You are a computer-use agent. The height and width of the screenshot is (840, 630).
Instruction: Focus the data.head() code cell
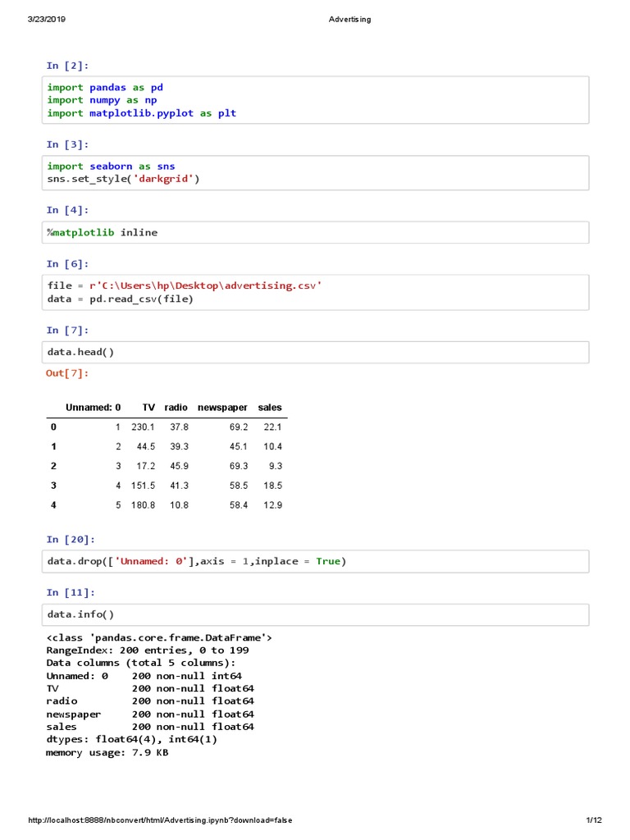tap(315, 352)
